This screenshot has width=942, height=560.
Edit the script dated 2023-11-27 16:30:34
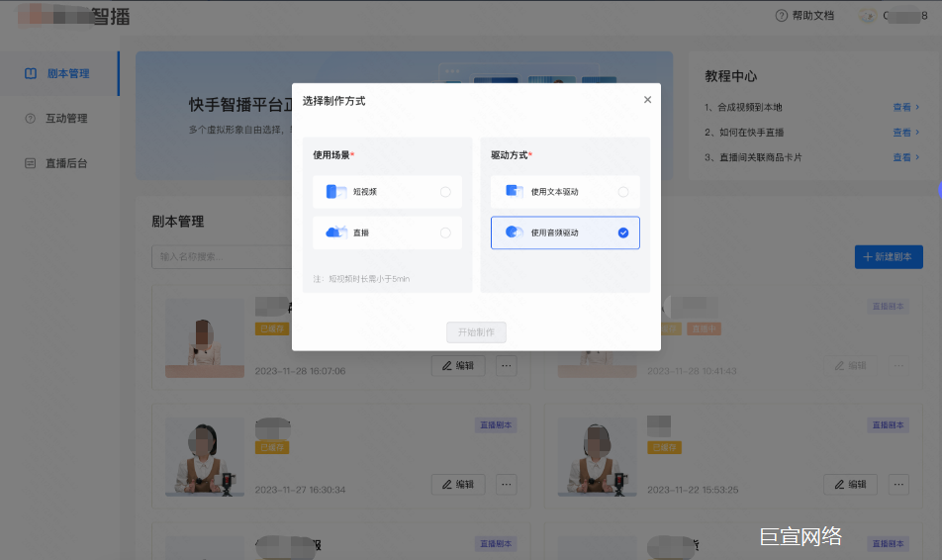[x=458, y=484]
